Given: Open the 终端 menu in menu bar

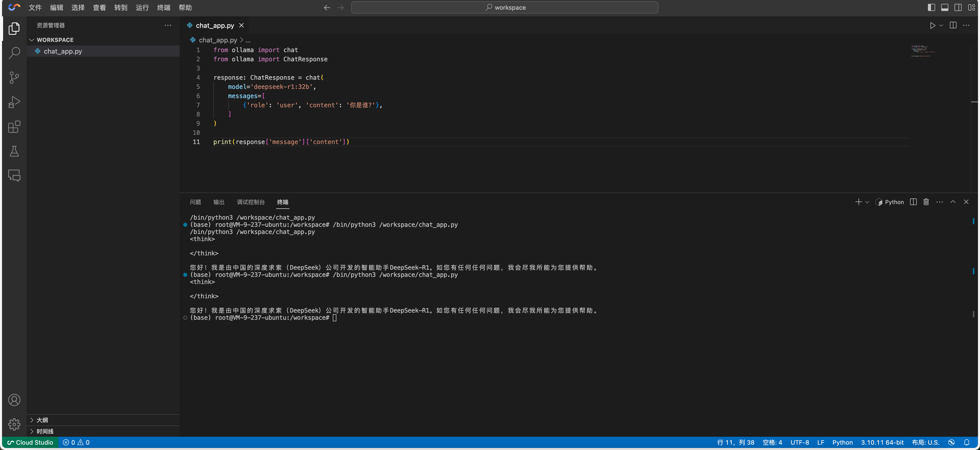Looking at the screenshot, I should point(164,8).
